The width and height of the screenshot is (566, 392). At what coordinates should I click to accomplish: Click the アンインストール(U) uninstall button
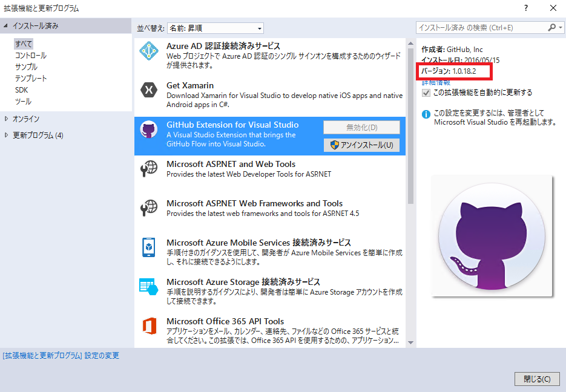(x=361, y=145)
